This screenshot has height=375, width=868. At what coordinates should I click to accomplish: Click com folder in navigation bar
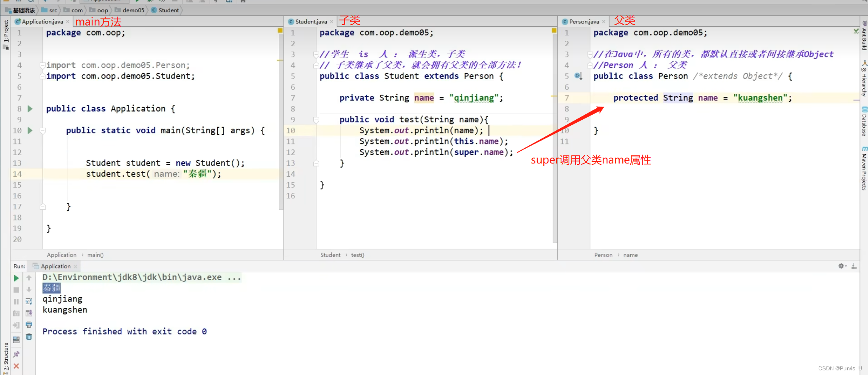pyautogui.click(x=73, y=10)
